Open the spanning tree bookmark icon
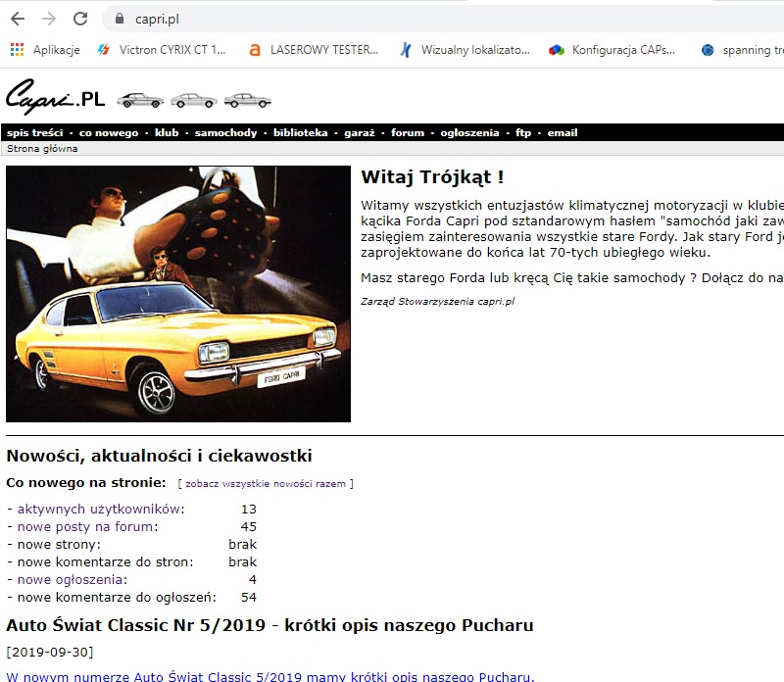784x682 pixels. tap(708, 50)
